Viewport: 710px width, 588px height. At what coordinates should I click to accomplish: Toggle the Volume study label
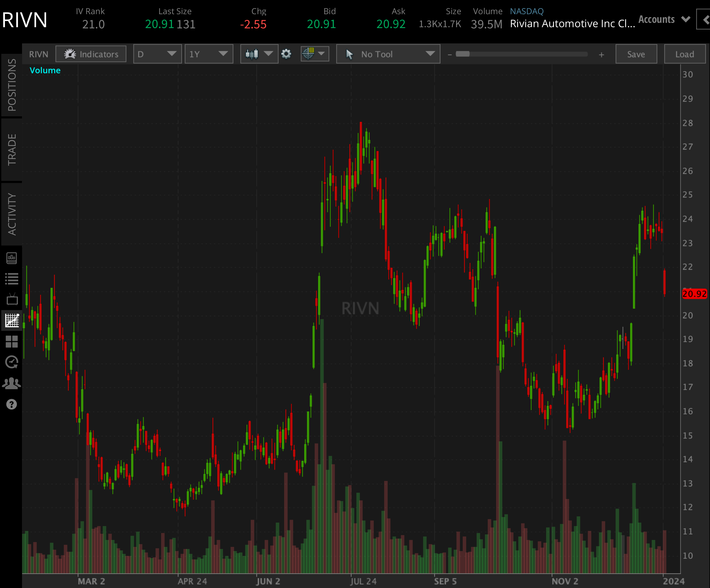coord(45,70)
